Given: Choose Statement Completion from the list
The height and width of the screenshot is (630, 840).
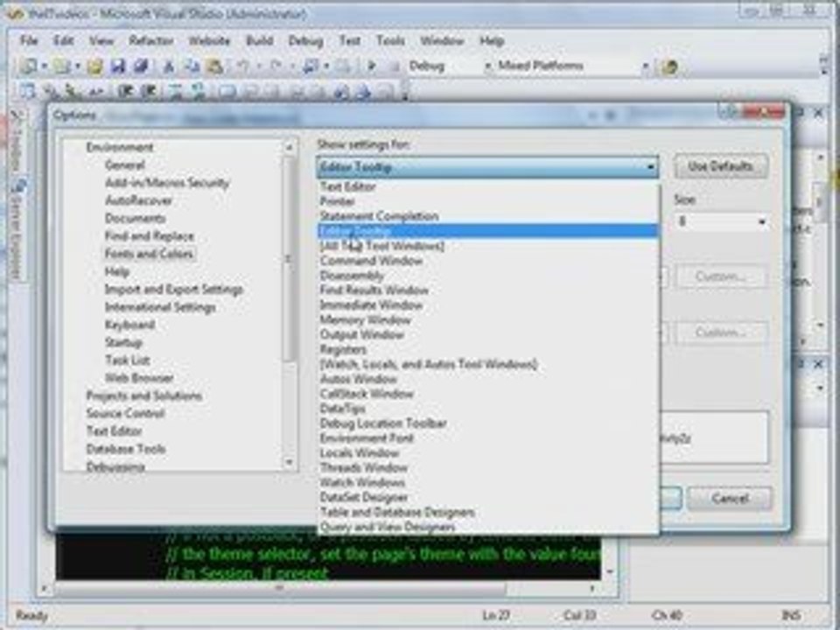Looking at the screenshot, I should [x=487, y=216].
